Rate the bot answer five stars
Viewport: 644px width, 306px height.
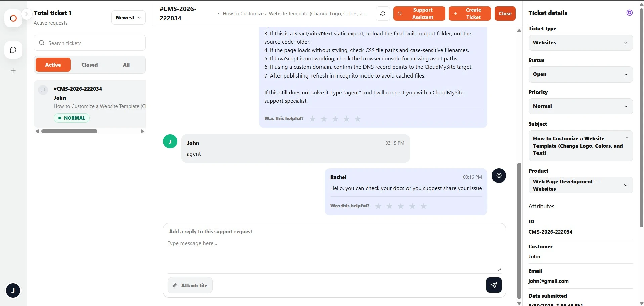(x=358, y=119)
